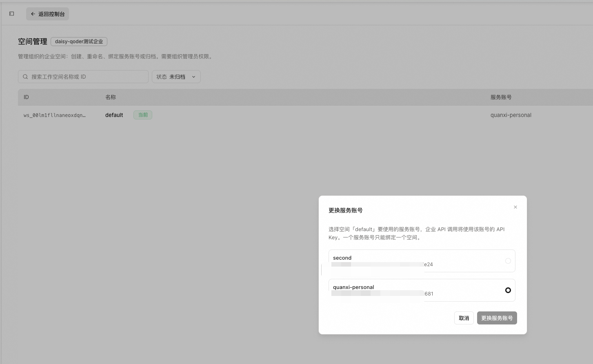Open the 状态 未归档 filter dropdown

pyautogui.click(x=176, y=77)
